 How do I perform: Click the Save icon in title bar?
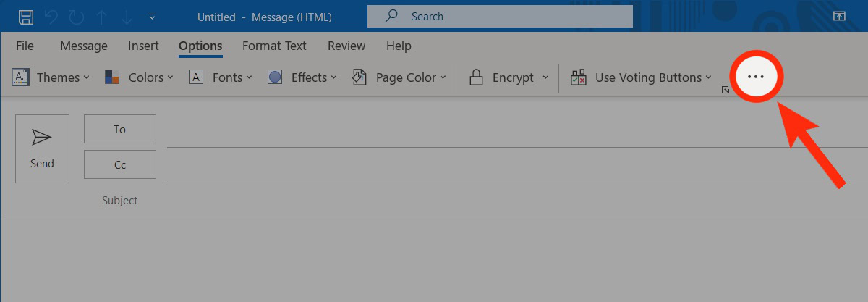[25, 16]
